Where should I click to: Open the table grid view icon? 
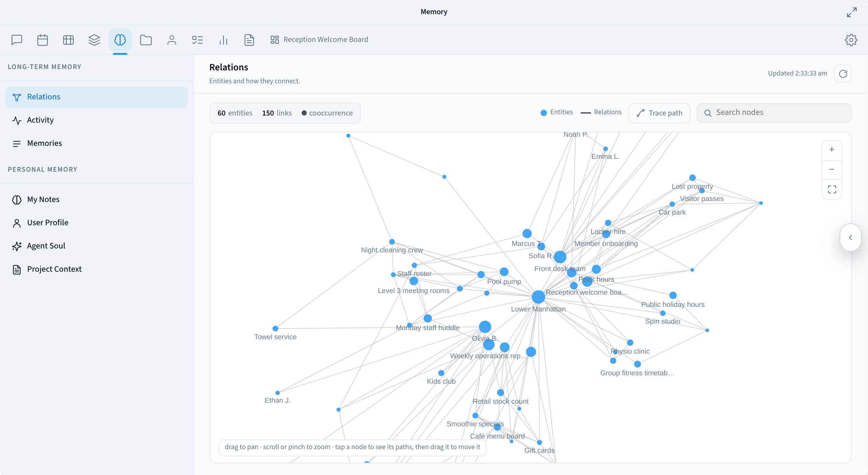(x=68, y=40)
